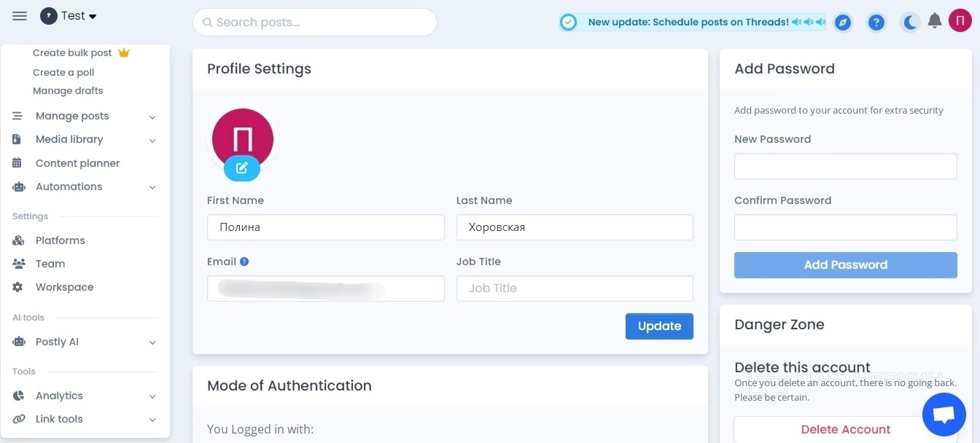The image size is (980, 443).
Task: Go to Platforms settings
Action: pyautogui.click(x=60, y=240)
